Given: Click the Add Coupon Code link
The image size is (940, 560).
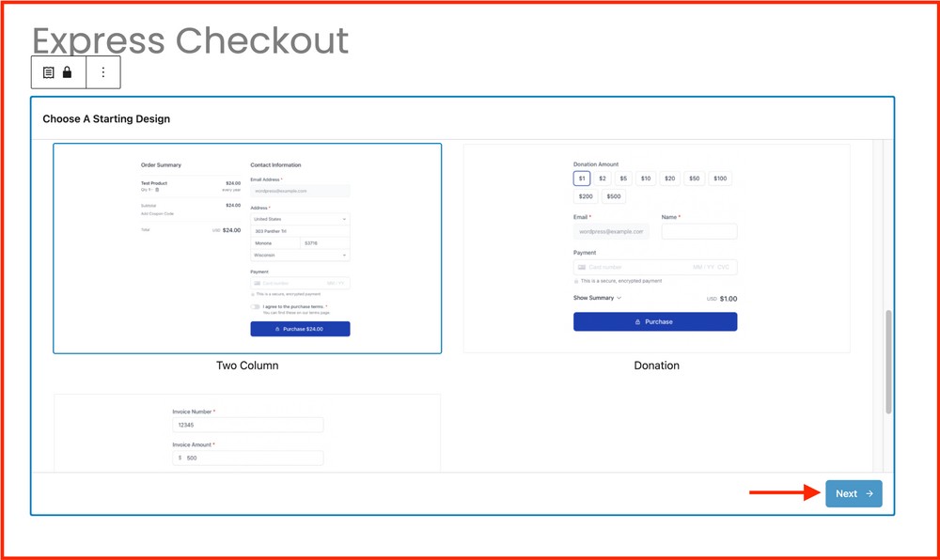Looking at the screenshot, I should coord(157,214).
